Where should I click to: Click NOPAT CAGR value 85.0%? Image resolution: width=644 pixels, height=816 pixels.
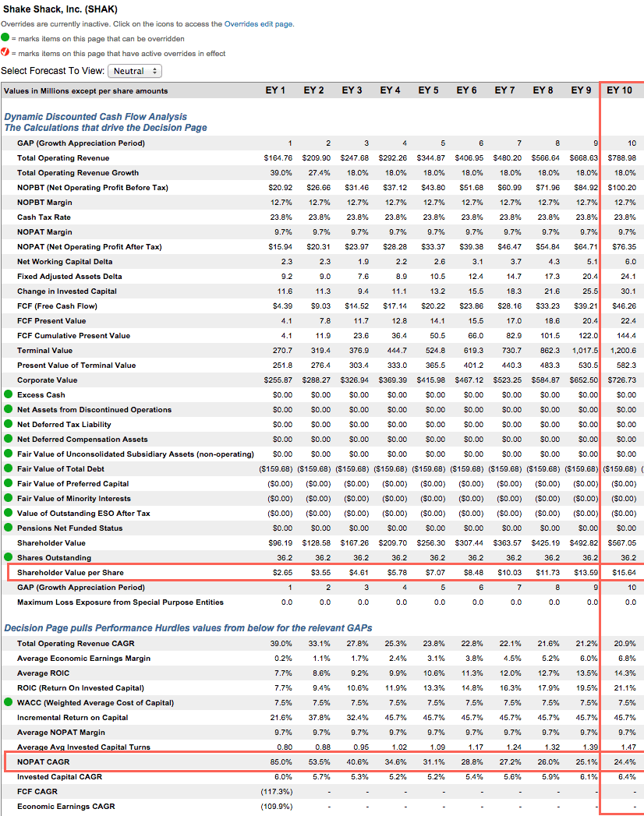pos(281,762)
